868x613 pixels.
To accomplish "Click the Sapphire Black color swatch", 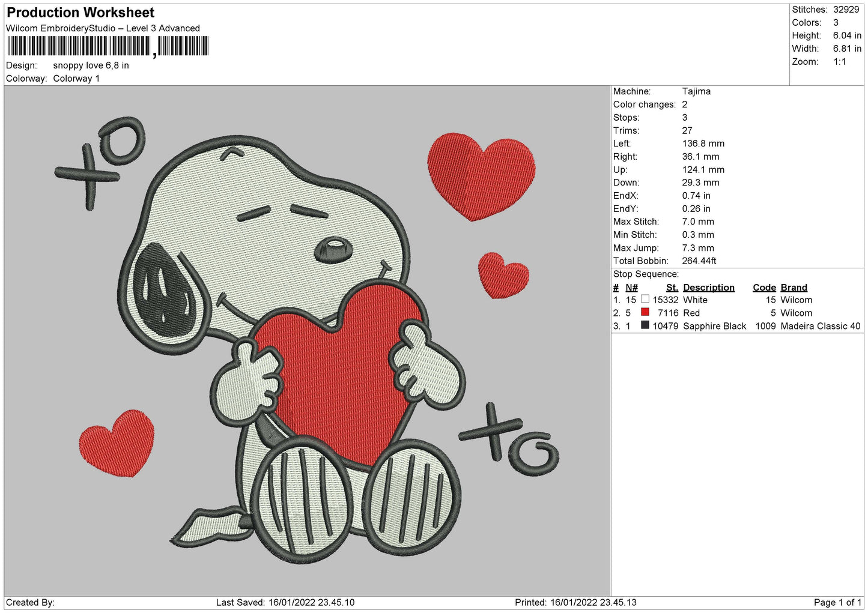I will point(645,325).
